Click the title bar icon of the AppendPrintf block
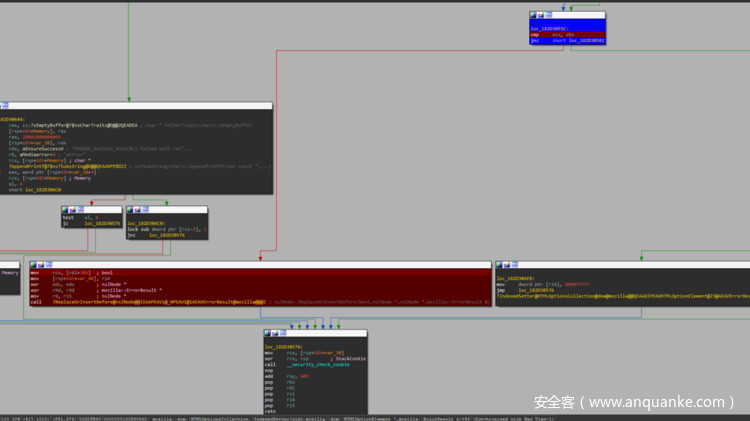The width and height of the screenshot is (750, 421). coord(5,105)
